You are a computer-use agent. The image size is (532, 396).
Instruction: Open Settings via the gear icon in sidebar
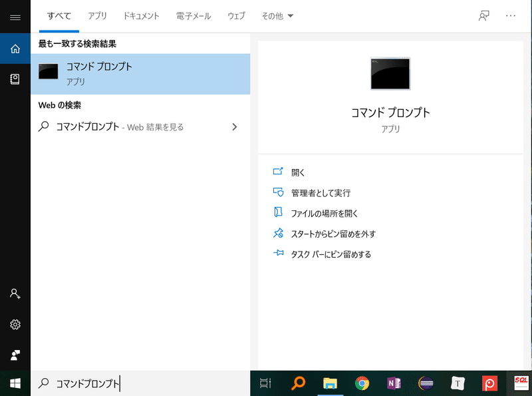[x=14, y=325]
